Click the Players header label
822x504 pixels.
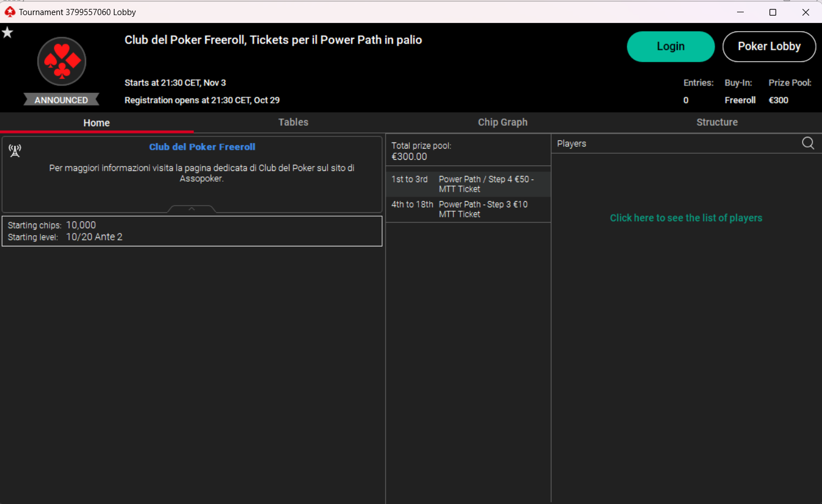pos(572,144)
